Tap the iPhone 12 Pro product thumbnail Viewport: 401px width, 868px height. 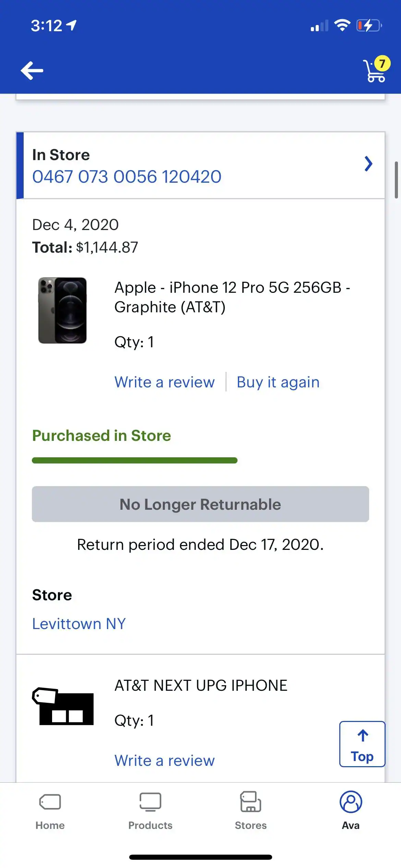pyautogui.click(x=63, y=310)
